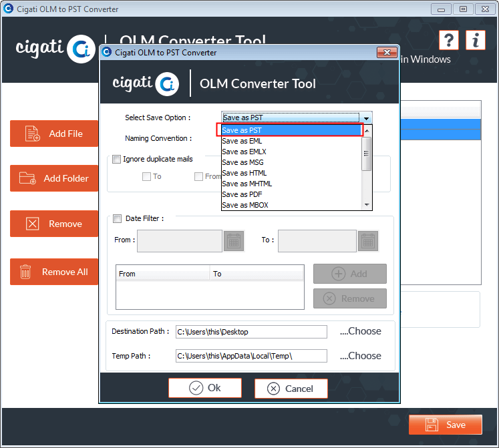Click Choose next to Temp Path

coord(361,355)
